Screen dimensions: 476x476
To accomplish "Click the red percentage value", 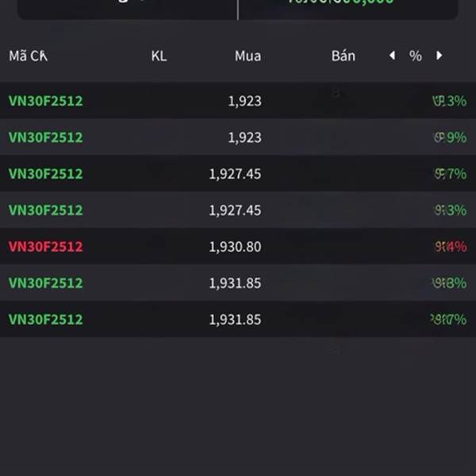I will click(x=451, y=247).
